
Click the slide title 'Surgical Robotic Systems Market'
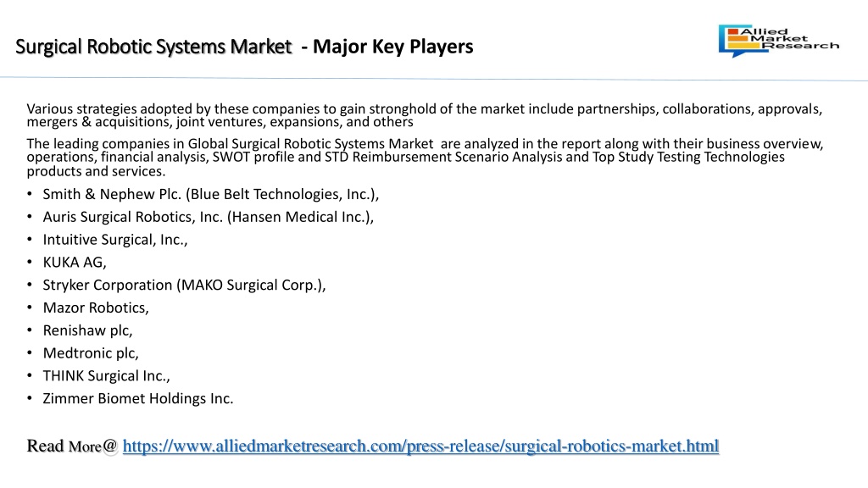153,47
